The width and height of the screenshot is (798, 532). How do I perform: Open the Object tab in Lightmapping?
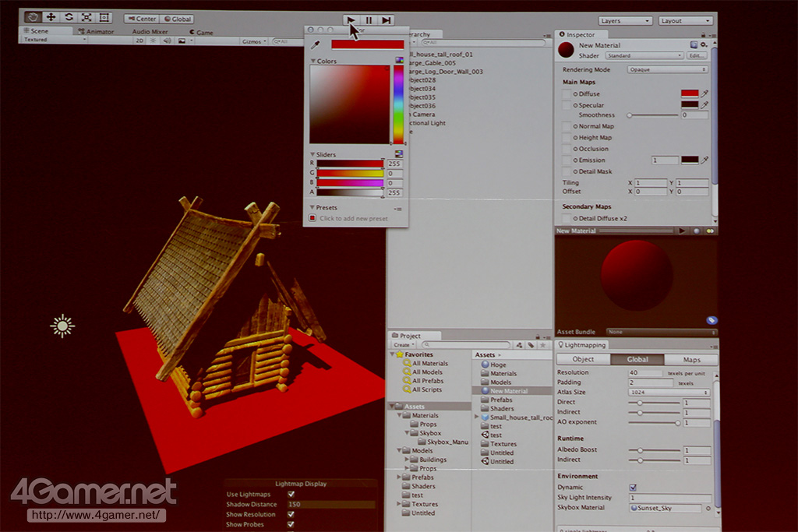click(x=583, y=359)
